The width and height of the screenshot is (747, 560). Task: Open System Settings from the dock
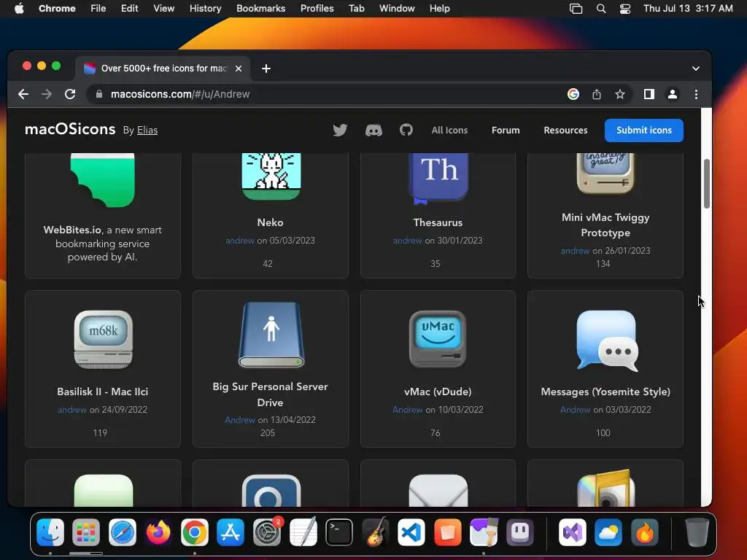(x=267, y=532)
